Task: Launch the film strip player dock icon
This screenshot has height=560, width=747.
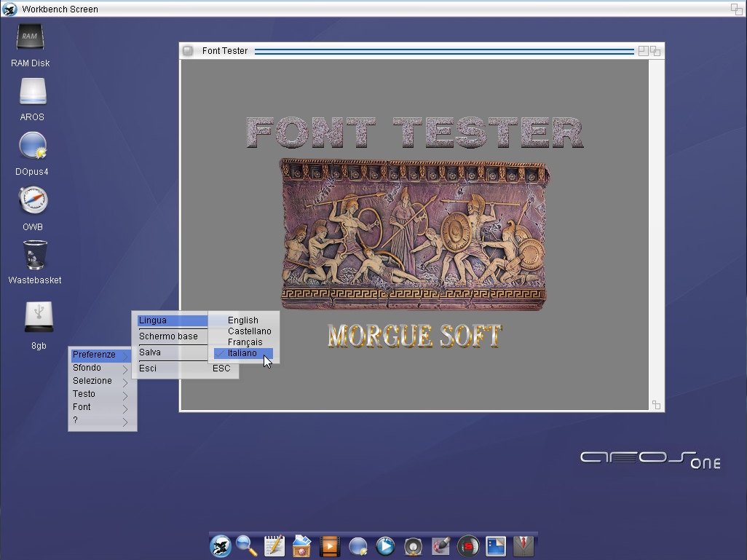Action: pos(330,545)
